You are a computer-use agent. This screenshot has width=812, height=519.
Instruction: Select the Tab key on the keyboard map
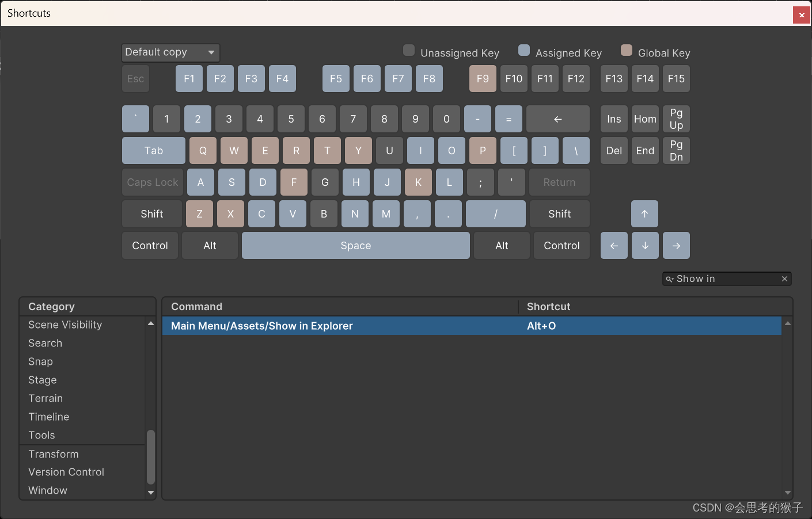click(153, 150)
